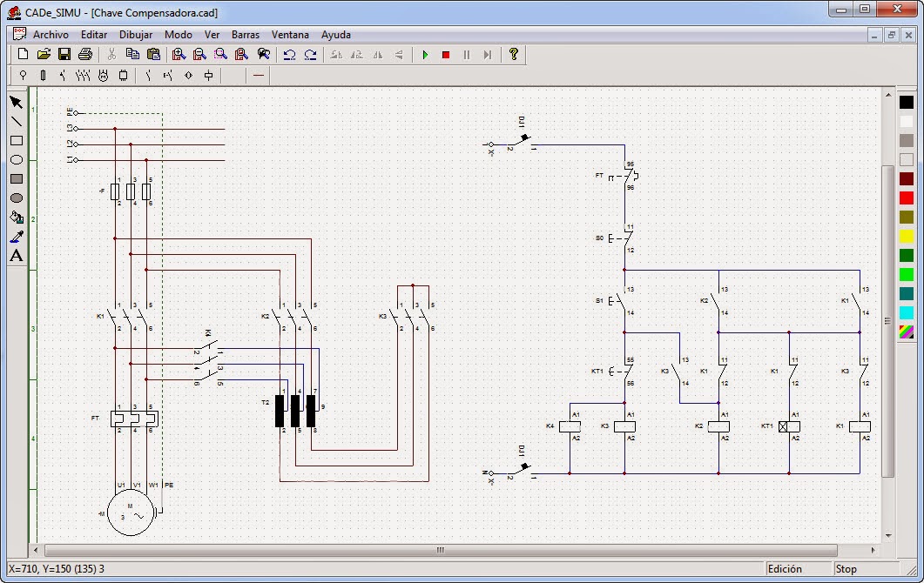Image resolution: width=924 pixels, height=583 pixels.
Task: Zoom to selected area with dashed magnifier
Action: (x=220, y=54)
